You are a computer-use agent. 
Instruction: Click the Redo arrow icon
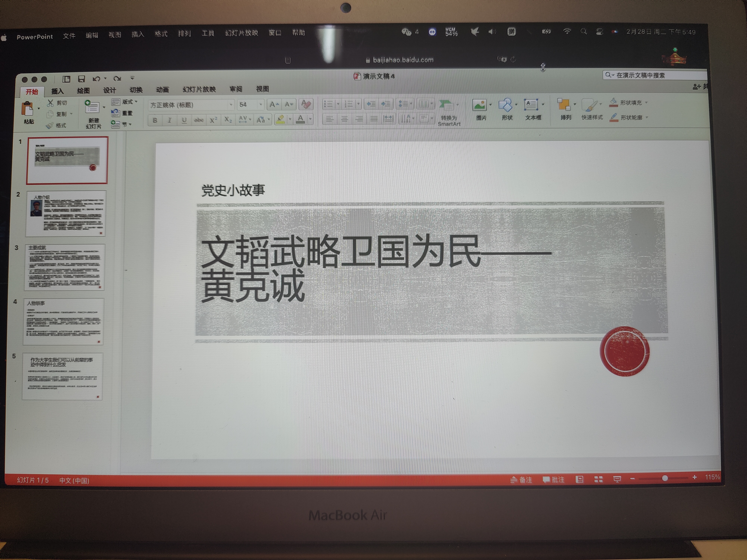tap(117, 79)
